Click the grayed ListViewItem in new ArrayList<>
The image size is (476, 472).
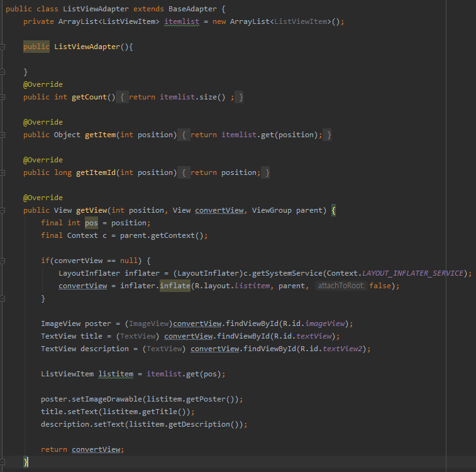[301, 21]
